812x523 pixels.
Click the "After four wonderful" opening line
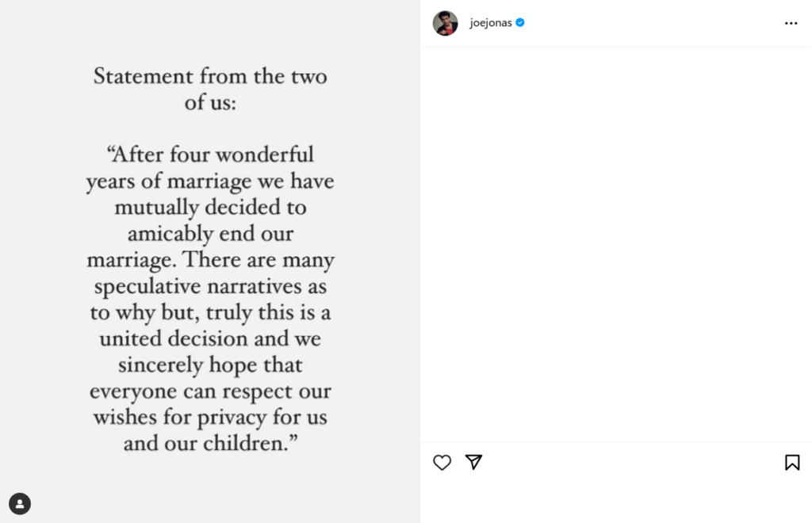(210, 154)
